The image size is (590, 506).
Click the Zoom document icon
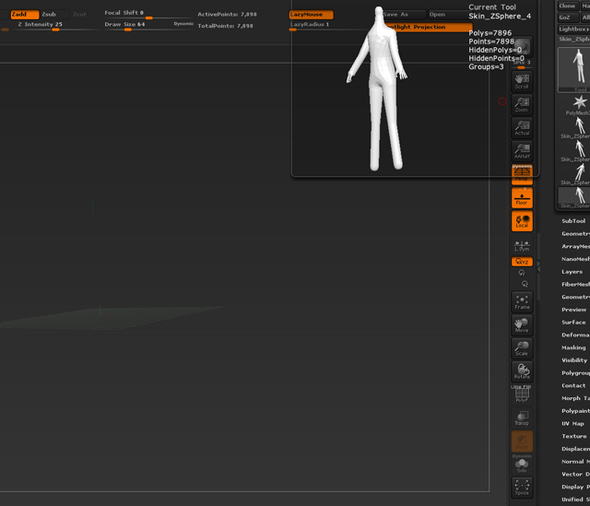point(522,105)
